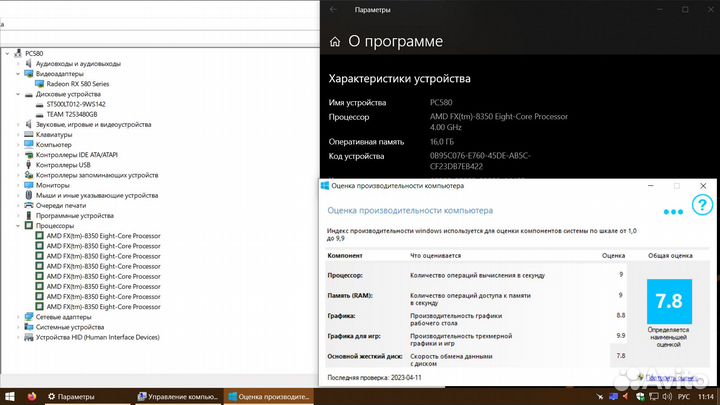Click the Аудиовходы и аудиовыходы speaker icon
The width and height of the screenshot is (720, 405).
[x=28, y=63]
